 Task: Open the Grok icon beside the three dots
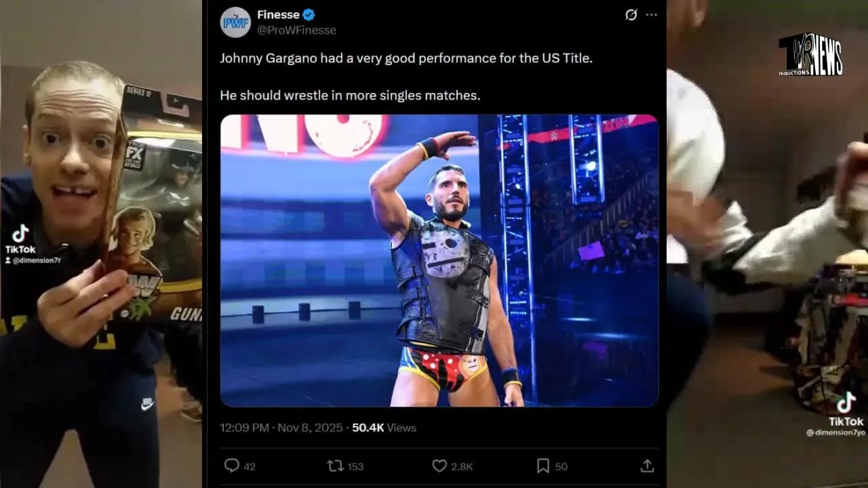(x=631, y=15)
